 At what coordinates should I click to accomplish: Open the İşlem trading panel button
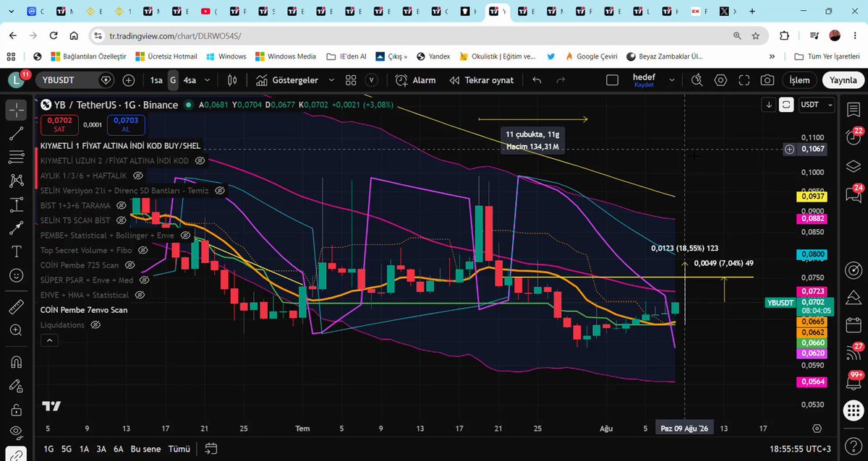pos(799,80)
